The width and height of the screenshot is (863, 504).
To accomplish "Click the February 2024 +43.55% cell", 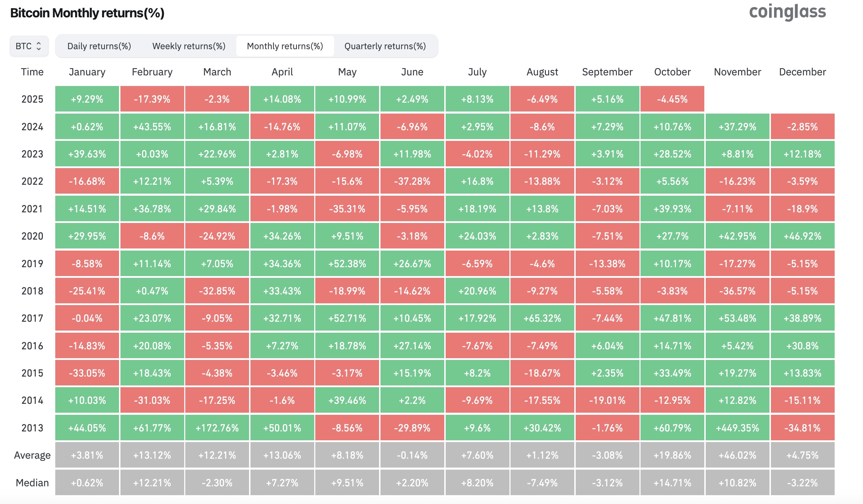I will (x=152, y=127).
